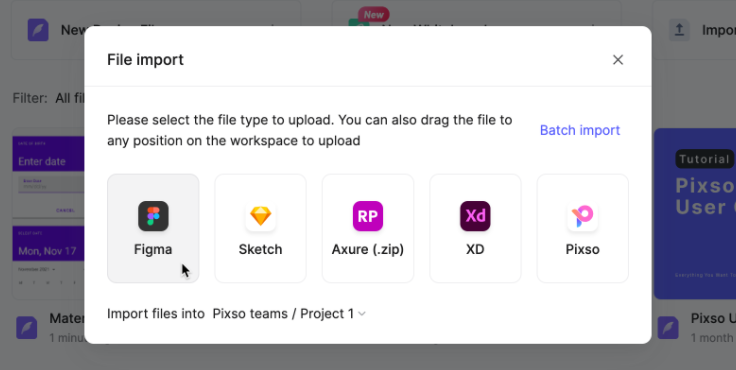Viewport: 736px width, 370px height.
Task: Click the Axure (.zip) label text
Action: click(368, 249)
